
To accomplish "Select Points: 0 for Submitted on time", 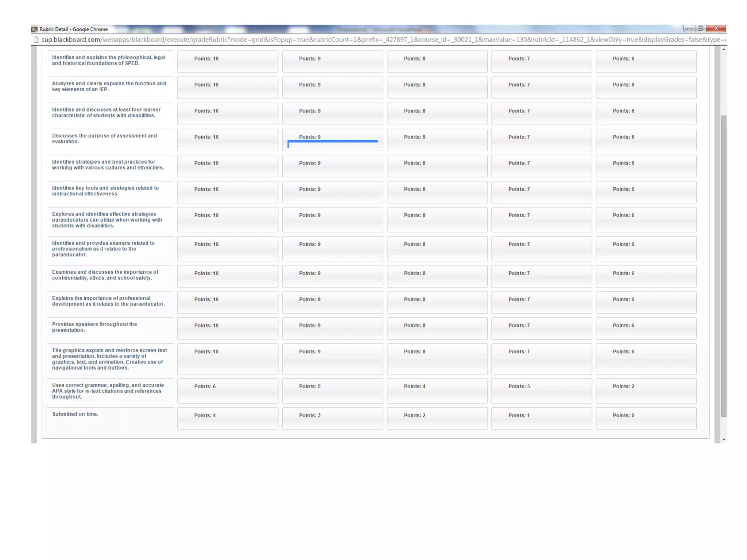I will tap(646, 418).
